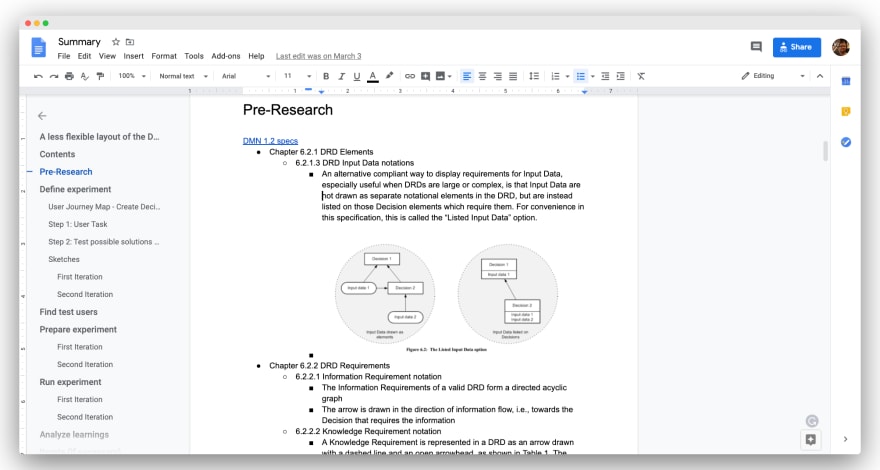The width and height of the screenshot is (880, 470).
Task: Star the Summary document
Action: (x=116, y=42)
